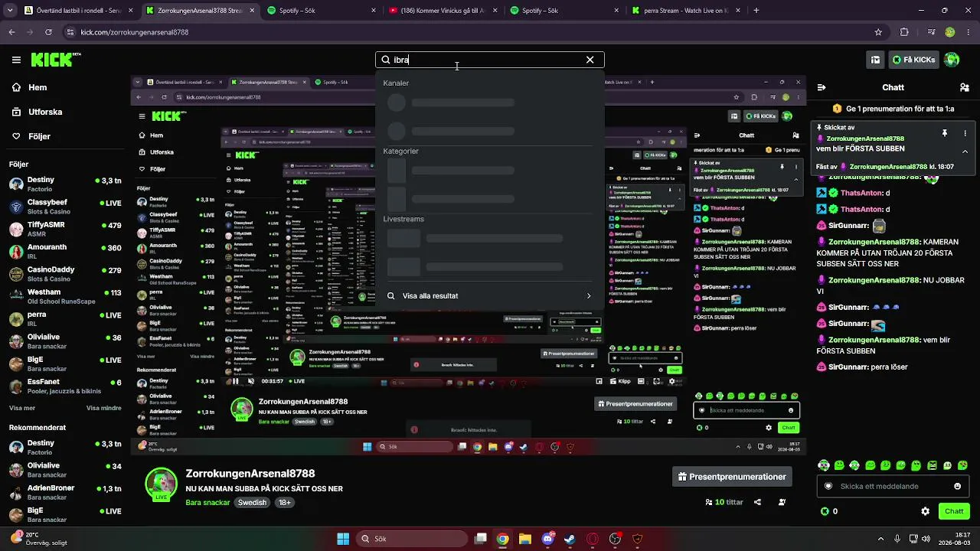Image resolution: width=980 pixels, height=551 pixels.
Task: Open Chrome extensions puzzle icon
Action: [904, 32]
